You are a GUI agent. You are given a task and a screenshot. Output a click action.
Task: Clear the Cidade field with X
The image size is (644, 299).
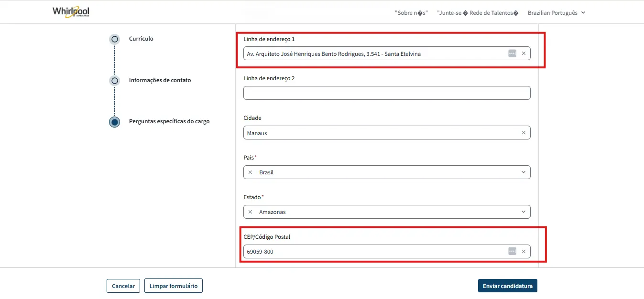pyautogui.click(x=524, y=133)
